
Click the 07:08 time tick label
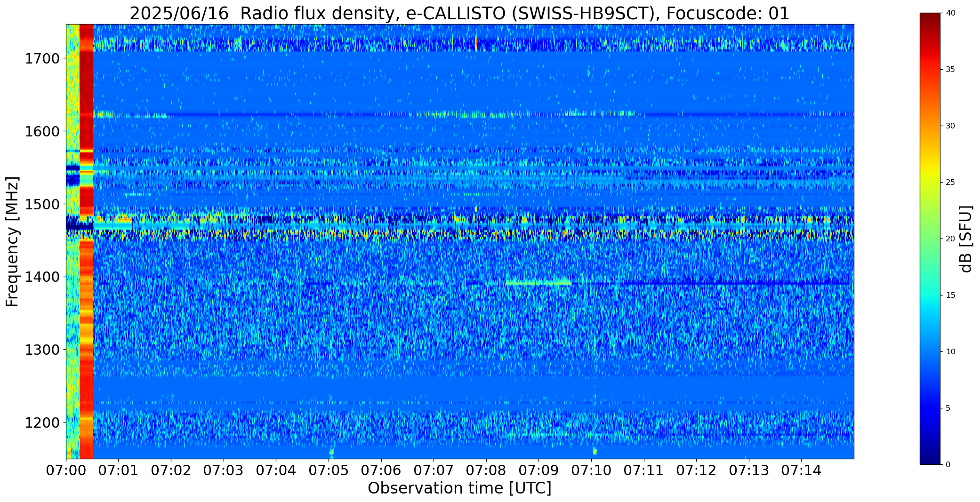click(486, 470)
